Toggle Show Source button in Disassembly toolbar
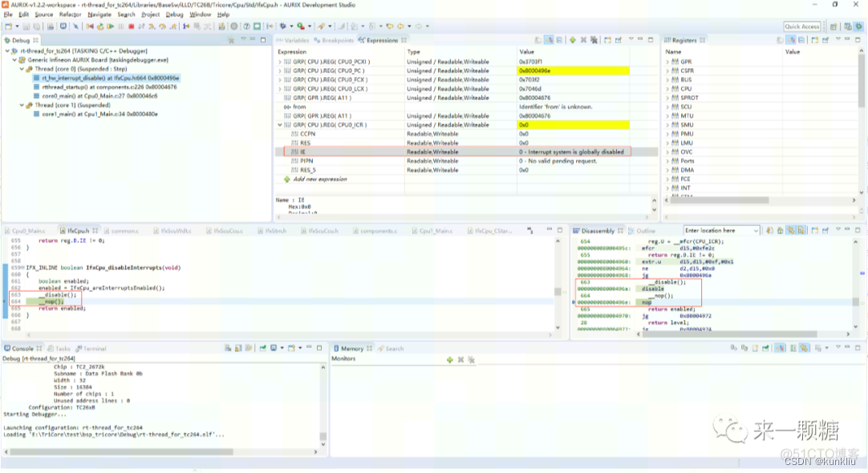 click(x=801, y=230)
